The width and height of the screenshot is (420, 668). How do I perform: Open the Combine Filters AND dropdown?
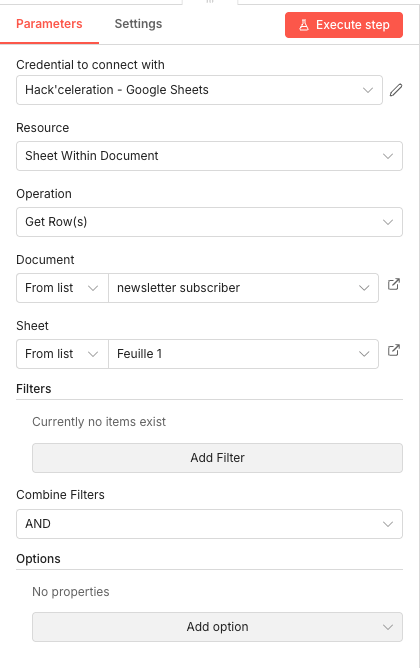[x=209, y=524]
